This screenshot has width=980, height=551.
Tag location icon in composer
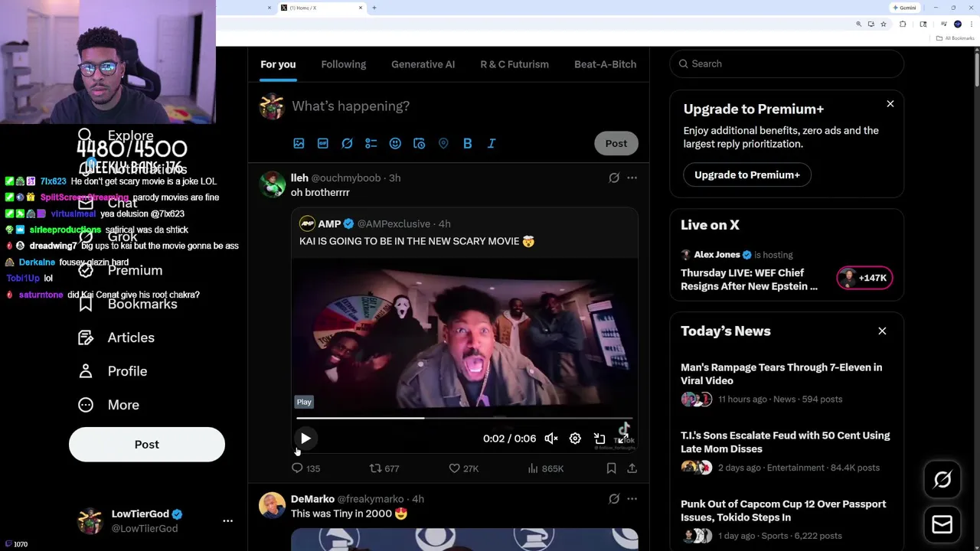click(x=443, y=143)
